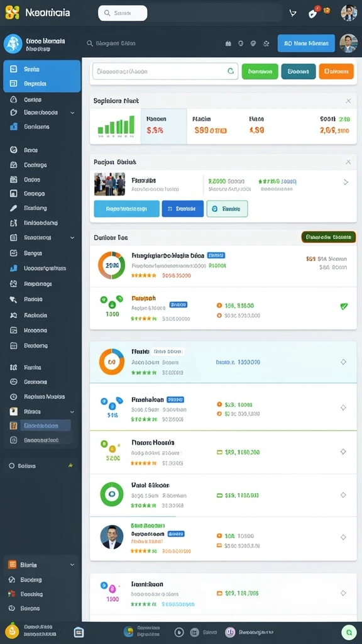362x644 pixels.
Task: Click the green button beside the search field
Action: [260, 71]
